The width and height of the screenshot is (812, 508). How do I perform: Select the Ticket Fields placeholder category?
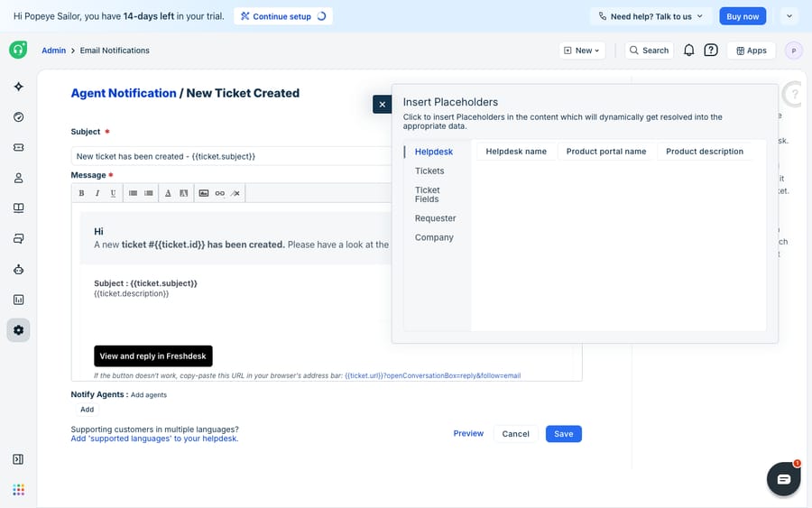428,195
